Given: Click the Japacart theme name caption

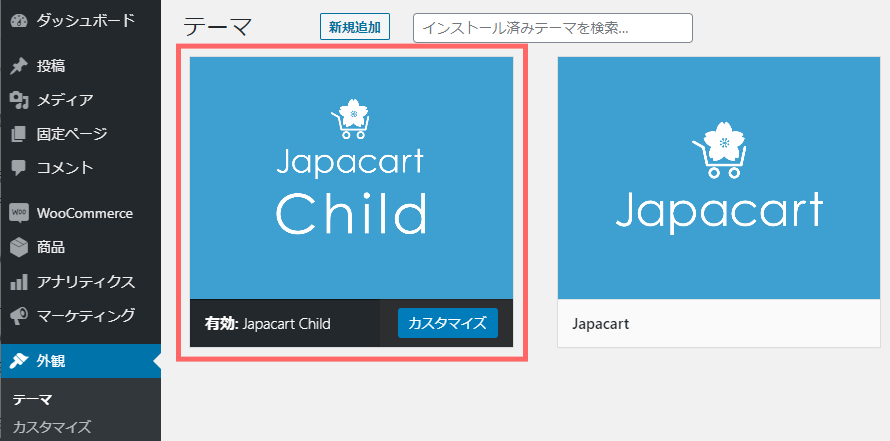Looking at the screenshot, I should [601, 324].
